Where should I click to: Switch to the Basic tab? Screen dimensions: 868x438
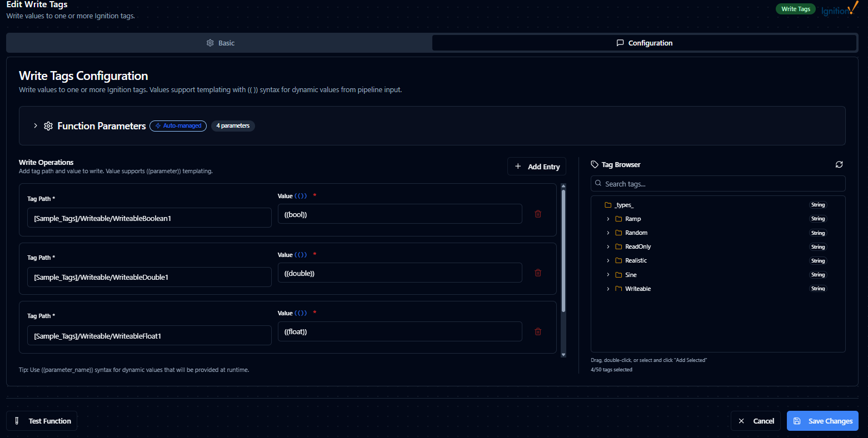220,43
